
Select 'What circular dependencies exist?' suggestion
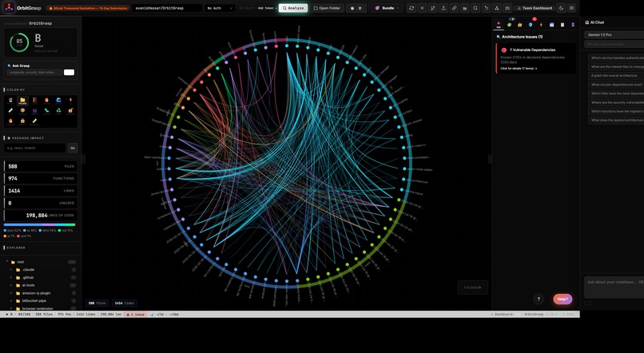click(616, 85)
